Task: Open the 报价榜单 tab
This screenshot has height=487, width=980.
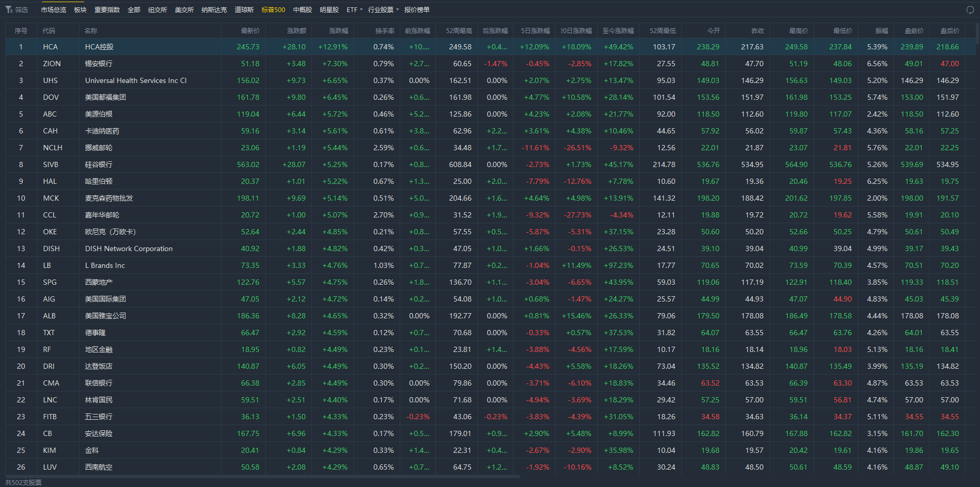Action: coord(417,9)
